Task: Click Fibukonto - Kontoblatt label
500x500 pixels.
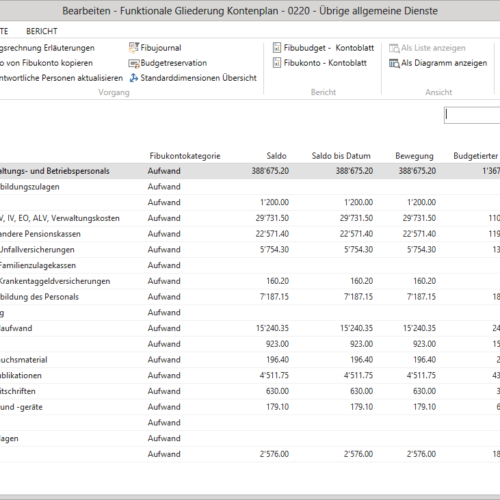Action: point(325,63)
